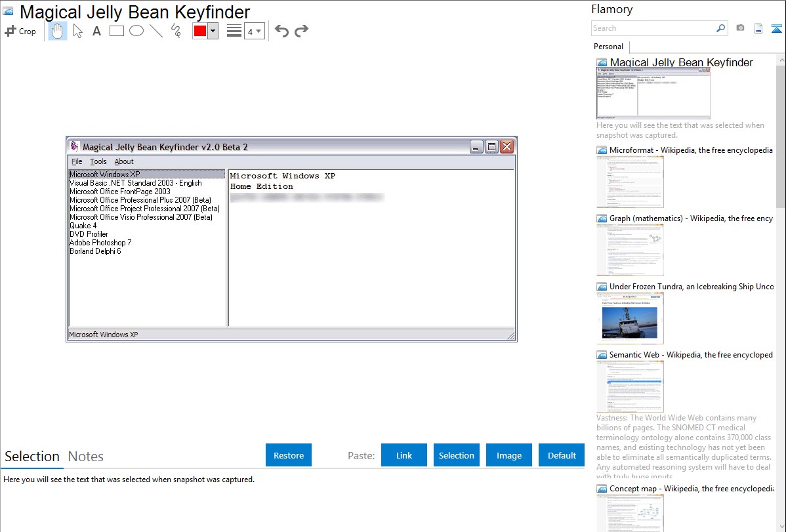Screen dimensions: 786x532
Task: Pick the freehand scribble tool
Action: point(176,31)
